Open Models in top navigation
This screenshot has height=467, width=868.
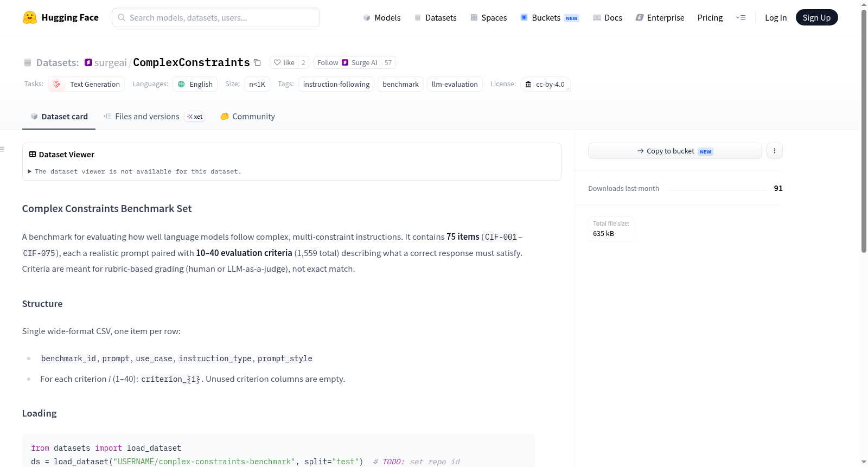click(x=382, y=18)
